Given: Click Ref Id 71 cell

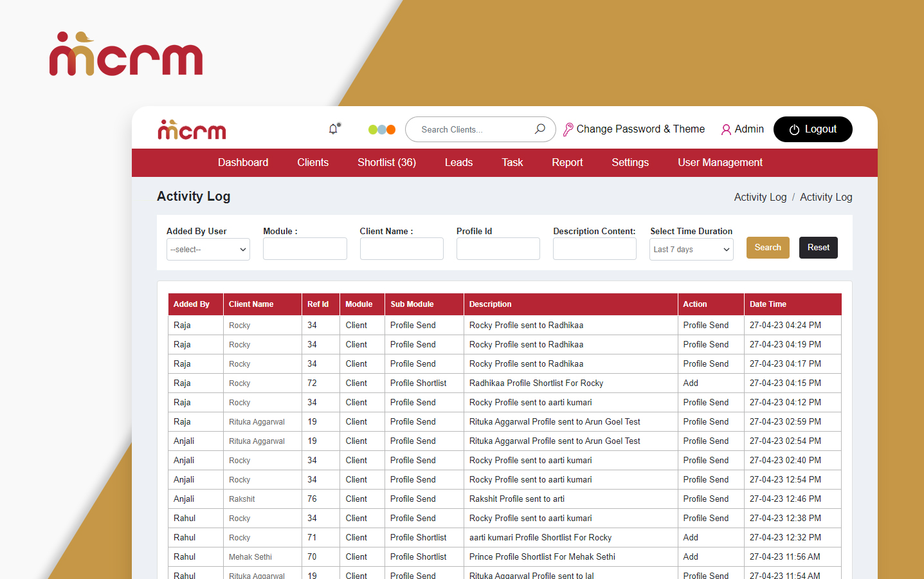Looking at the screenshot, I should pyautogui.click(x=312, y=537).
